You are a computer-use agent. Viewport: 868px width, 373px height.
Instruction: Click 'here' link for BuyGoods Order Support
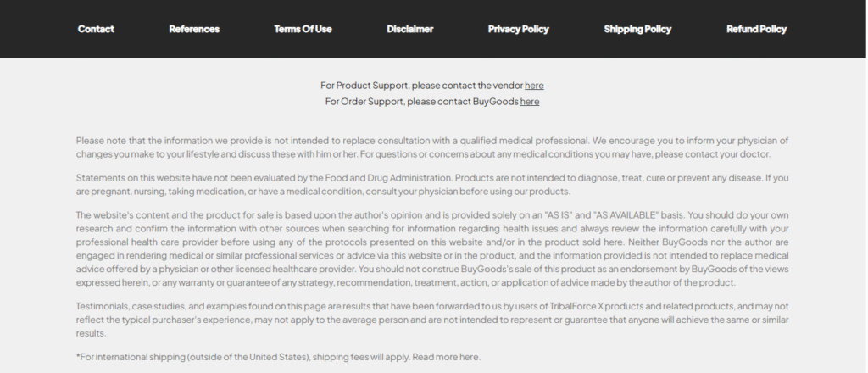[530, 101]
